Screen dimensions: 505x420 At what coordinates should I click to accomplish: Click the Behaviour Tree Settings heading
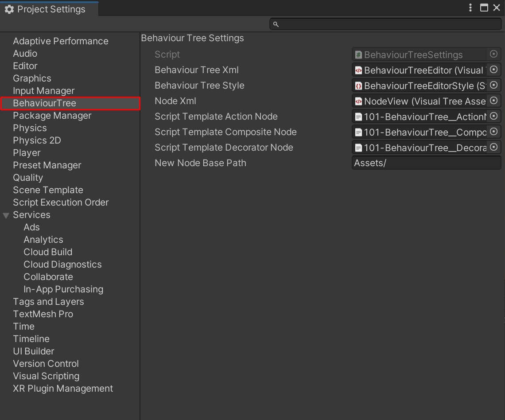click(x=192, y=38)
